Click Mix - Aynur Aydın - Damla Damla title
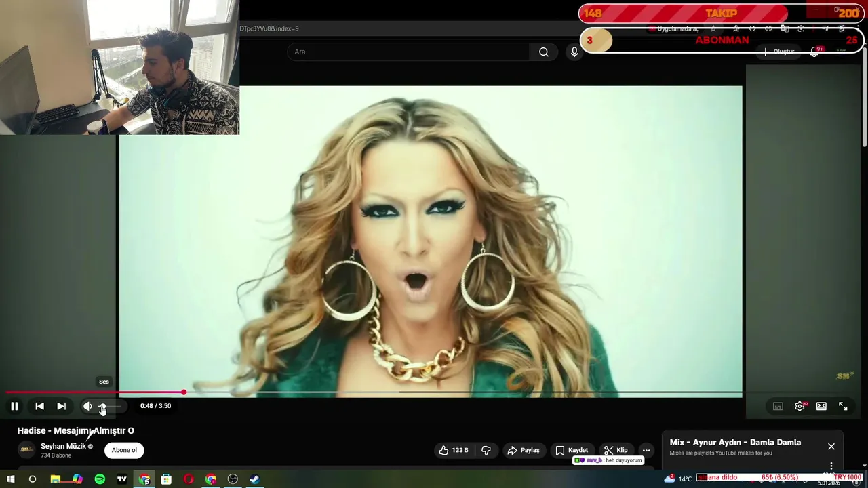This screenshot has width=868, height=488. pos(735,442)
